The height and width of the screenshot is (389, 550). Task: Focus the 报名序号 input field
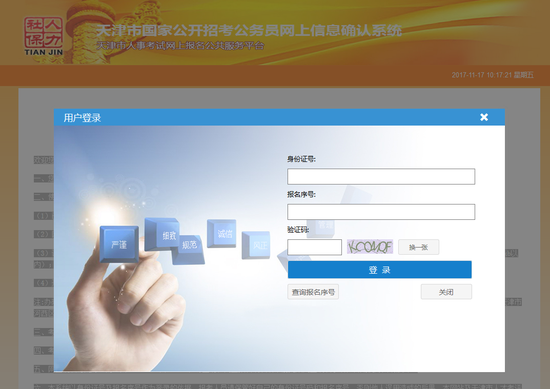381,212
